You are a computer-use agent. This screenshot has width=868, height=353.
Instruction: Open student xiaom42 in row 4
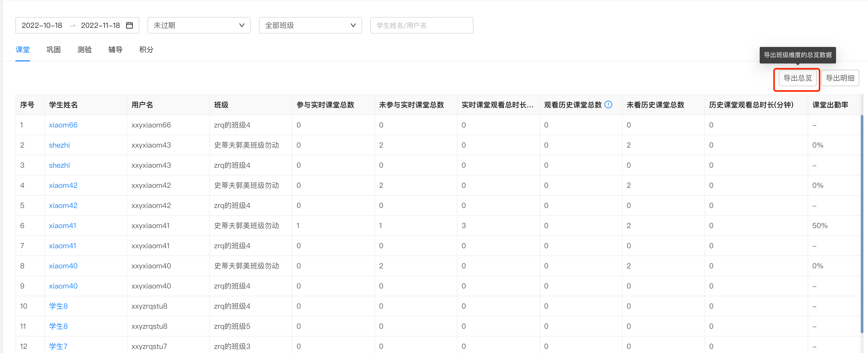click(x=63, y=186)
